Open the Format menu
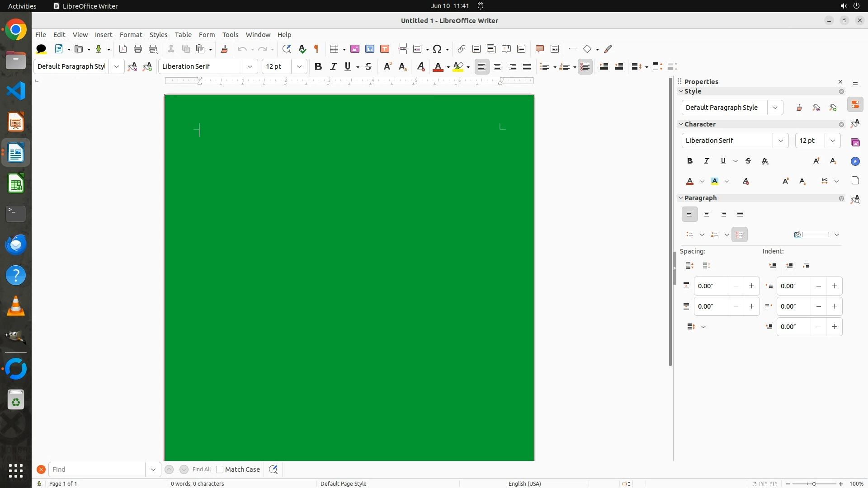868x488 pixels. coord(131,35)
